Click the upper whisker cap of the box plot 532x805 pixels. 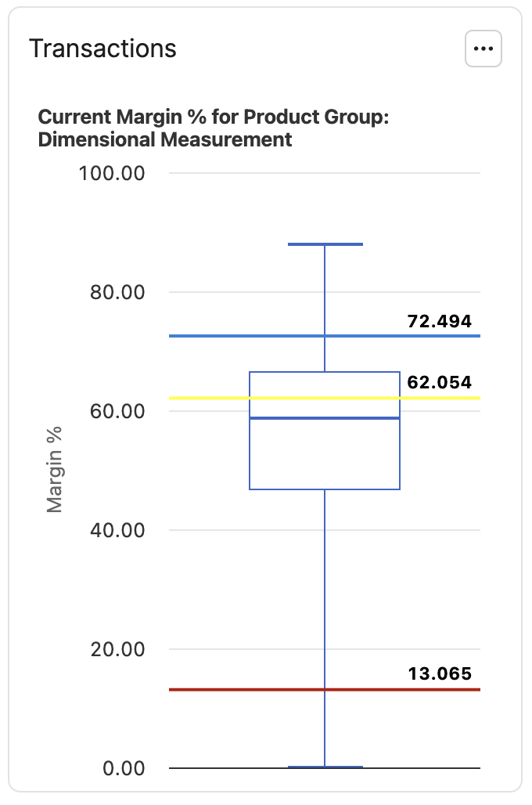[325, 244]
